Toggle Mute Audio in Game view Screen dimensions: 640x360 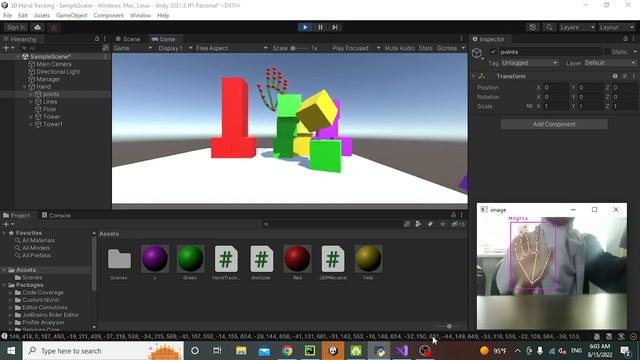coord(399,48)
